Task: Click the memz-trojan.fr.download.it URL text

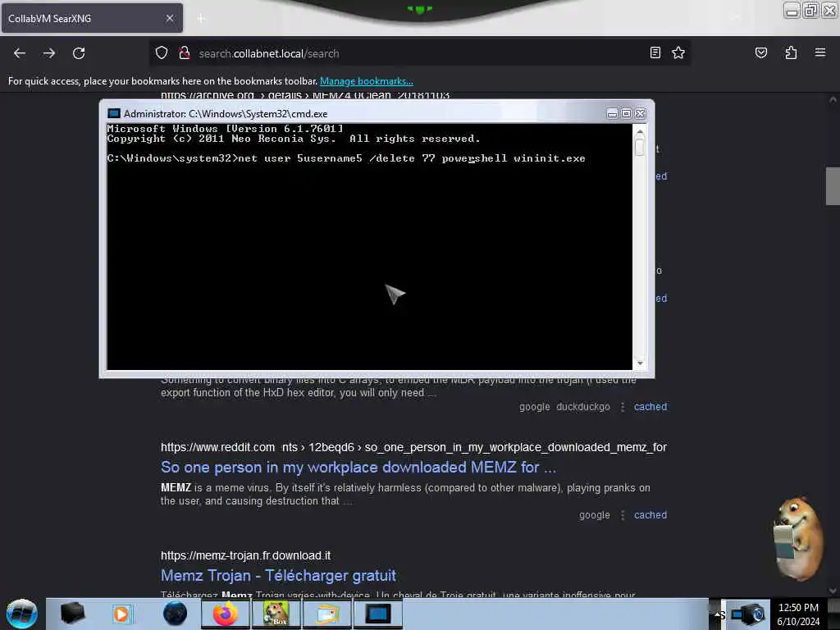Action: (x=245, y=555)
